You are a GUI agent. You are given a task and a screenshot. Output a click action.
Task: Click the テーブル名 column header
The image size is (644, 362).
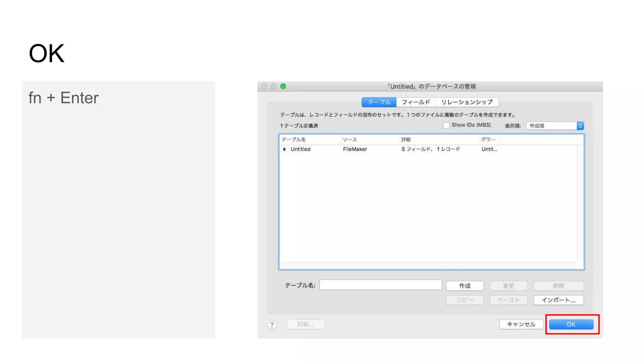(x=310, y=140)
